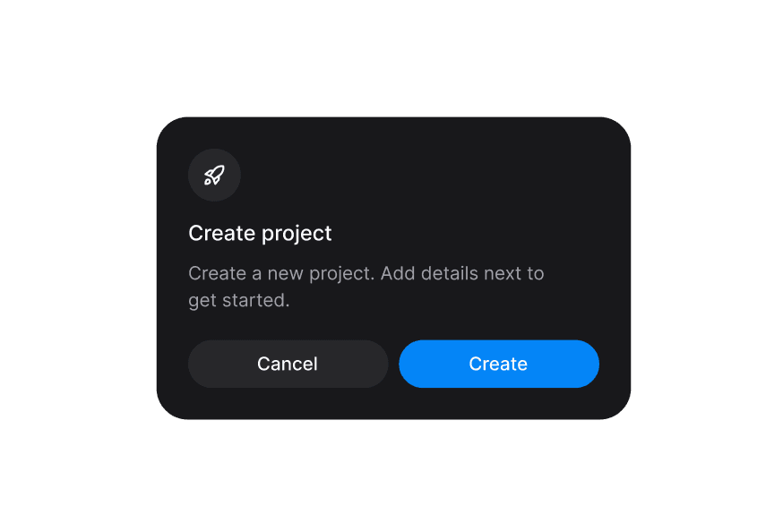Confirm project creation with Create
The image size is (783, 532).
[498, 364]
